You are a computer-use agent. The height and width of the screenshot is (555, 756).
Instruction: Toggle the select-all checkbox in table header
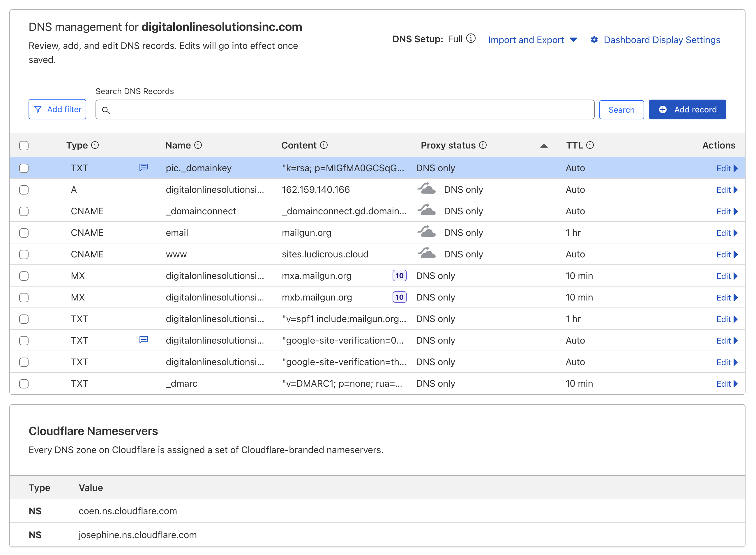tap(24, 146)
